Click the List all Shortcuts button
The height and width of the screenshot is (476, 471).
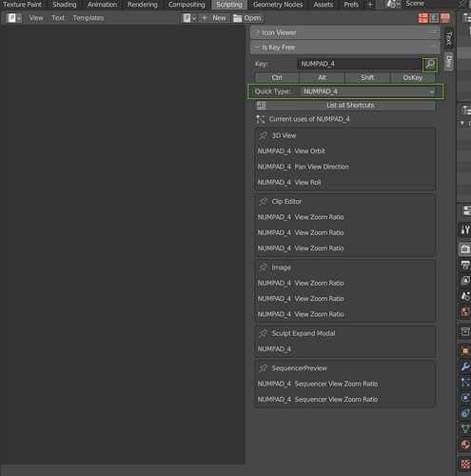[345, 105]
